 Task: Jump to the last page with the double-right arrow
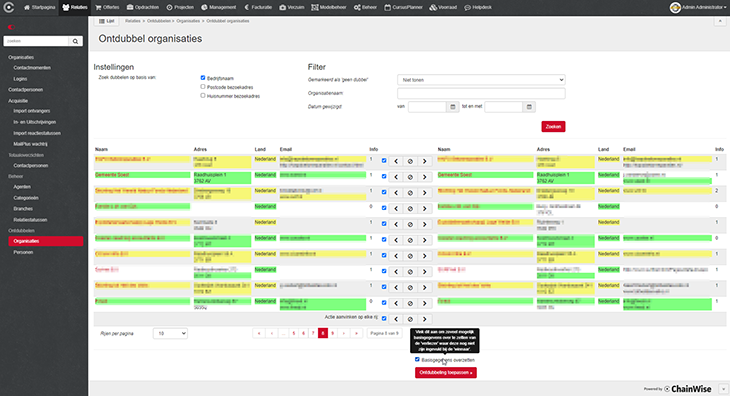(x=357, y=333)
